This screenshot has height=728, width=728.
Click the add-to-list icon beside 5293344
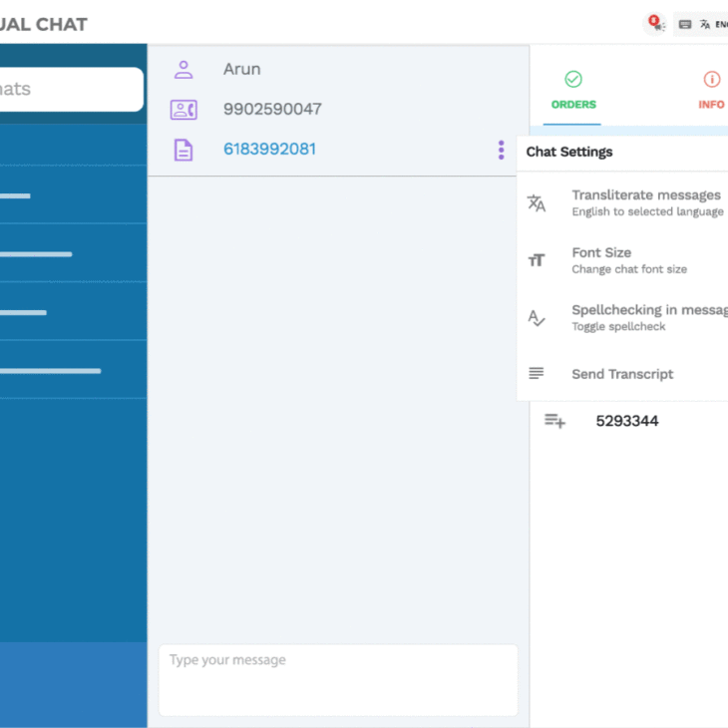click(554, 421)
